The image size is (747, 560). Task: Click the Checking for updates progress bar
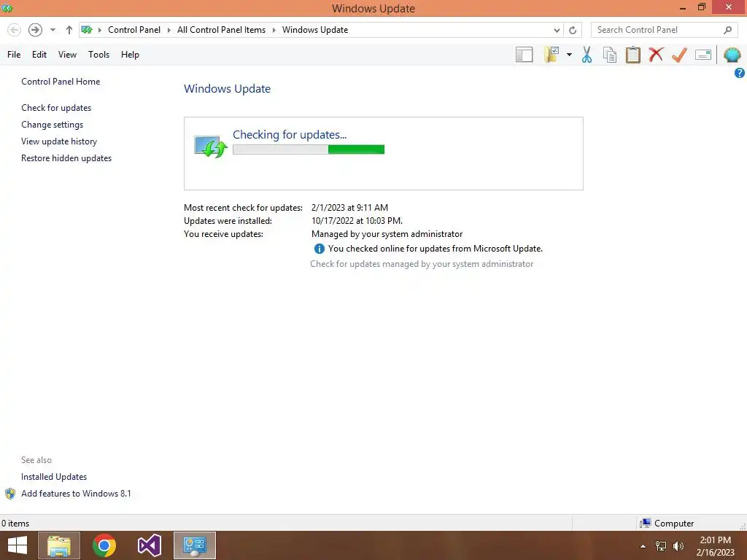tap(309, 149)
